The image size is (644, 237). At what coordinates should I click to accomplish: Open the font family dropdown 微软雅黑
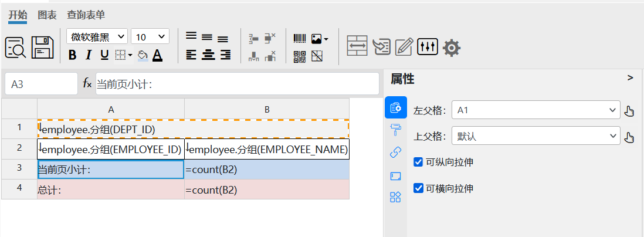(x=97, y=36)
